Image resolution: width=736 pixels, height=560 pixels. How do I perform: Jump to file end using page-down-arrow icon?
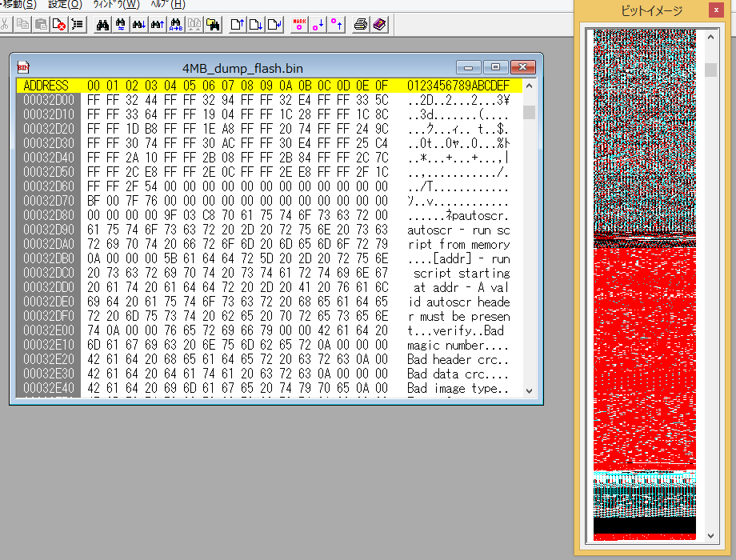256,25
